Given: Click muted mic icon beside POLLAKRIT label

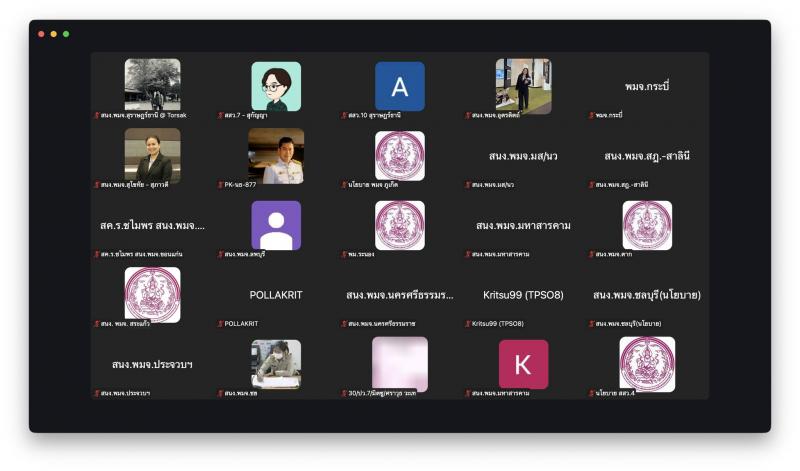Looking at the screenshot, I should tap(220, 324).
